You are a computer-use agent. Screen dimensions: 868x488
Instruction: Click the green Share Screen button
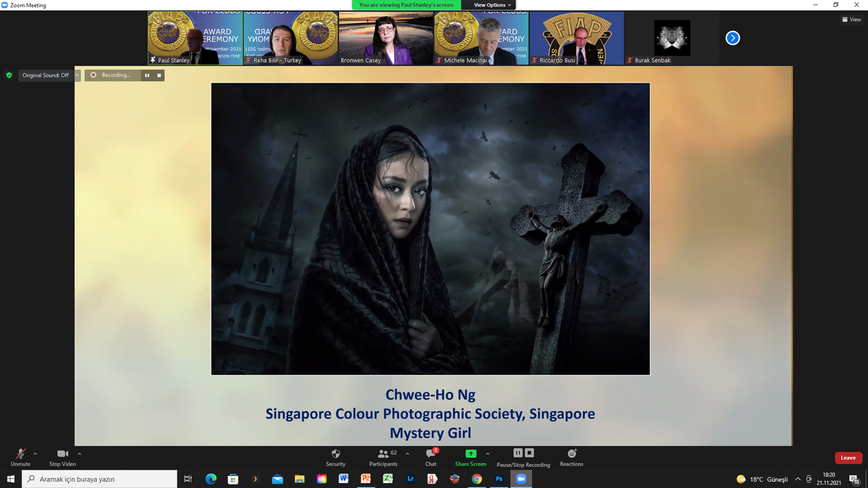[x=470, y=457]
